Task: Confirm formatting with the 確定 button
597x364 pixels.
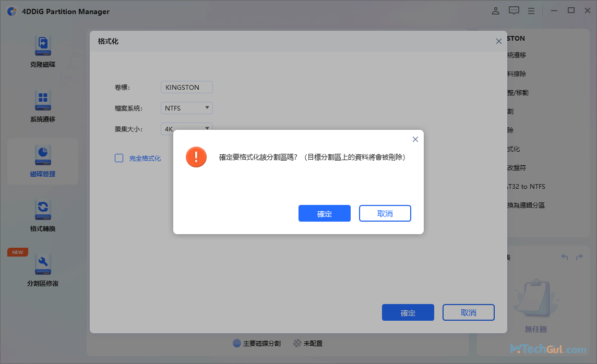Action: 325,213
